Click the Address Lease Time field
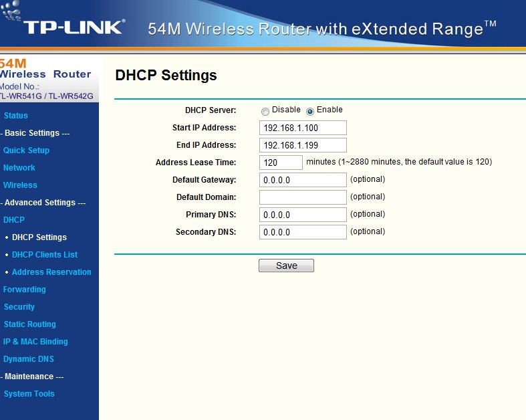Image resolution: width=526 pixels, height=420 pixels. [x=281, y=163]
